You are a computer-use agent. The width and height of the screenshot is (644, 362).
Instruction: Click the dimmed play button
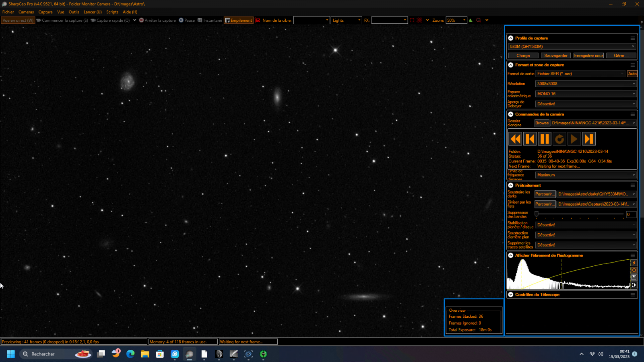click(x=574, y=139)
